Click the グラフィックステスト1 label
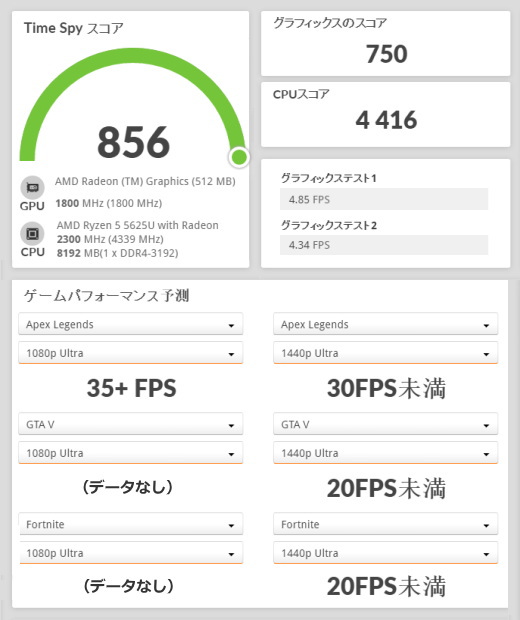Screen dimensions: 520x620 tap(329, 178)
